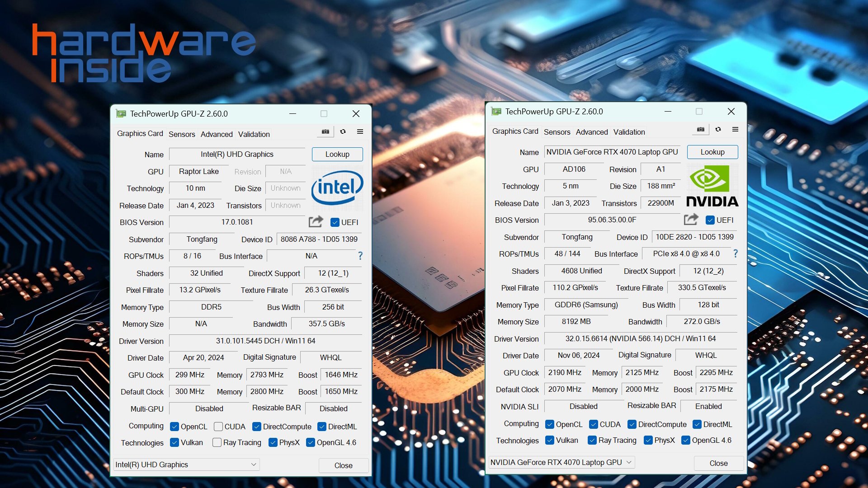Click the camera icon in NVIDIA window
The width and height of the screenshot is (868, 488).
click(x=701, y=129)
